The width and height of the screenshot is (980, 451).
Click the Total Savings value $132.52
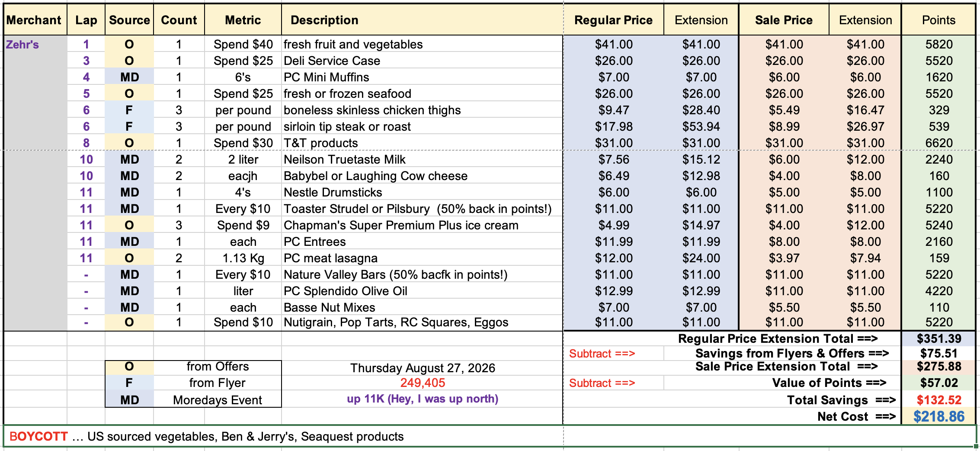click(x=938, y=399)
